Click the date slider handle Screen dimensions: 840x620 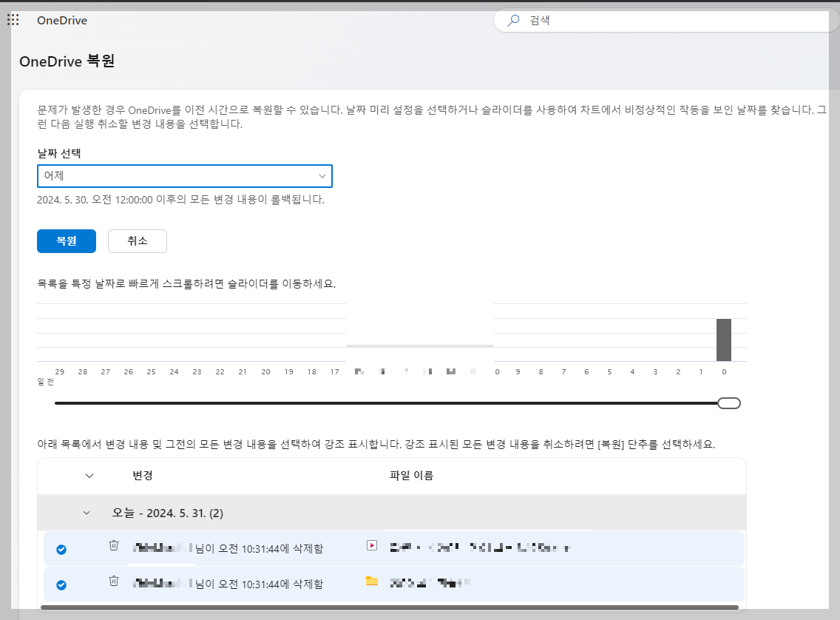click(729, 403)
